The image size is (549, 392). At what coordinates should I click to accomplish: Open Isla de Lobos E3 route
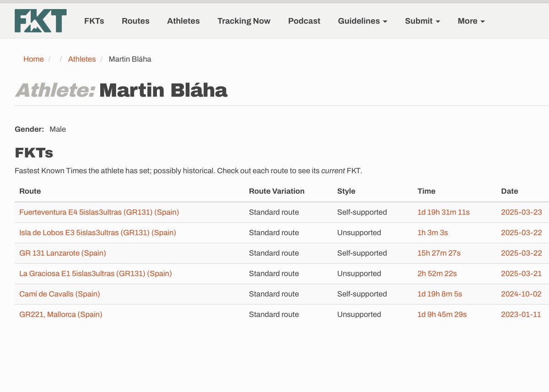(x=97, y=232)
